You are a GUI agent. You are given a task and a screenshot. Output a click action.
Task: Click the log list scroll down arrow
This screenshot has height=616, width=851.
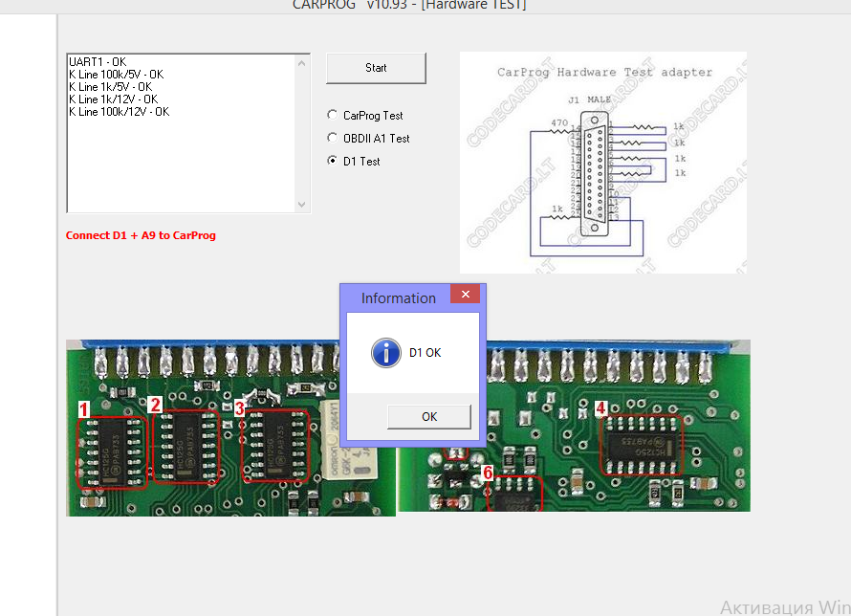click(x=302, y=205)
